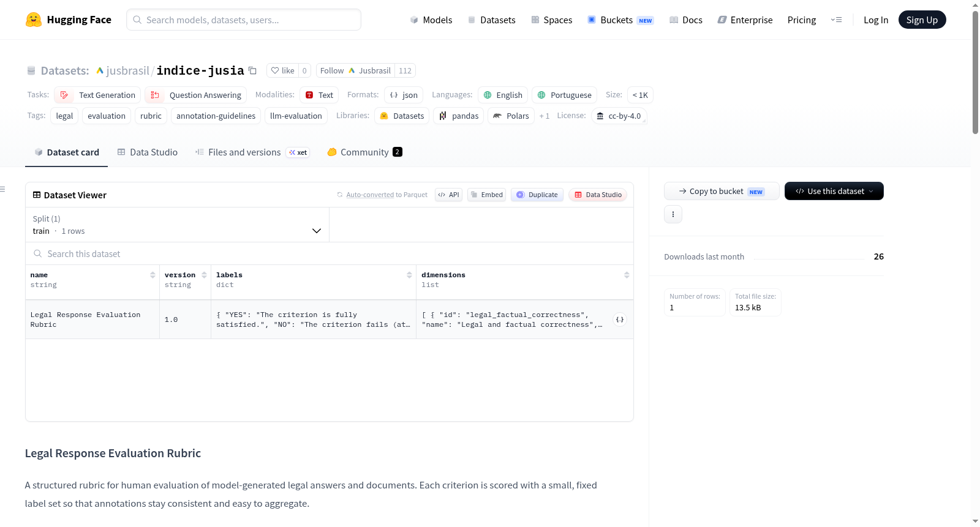This screenshot has width=980, height=527.
Task: Open the three-dot more options button
Action: 673,214
